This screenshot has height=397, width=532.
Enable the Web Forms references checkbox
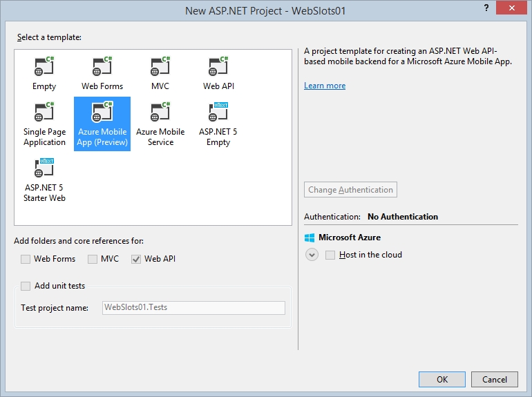26,259
